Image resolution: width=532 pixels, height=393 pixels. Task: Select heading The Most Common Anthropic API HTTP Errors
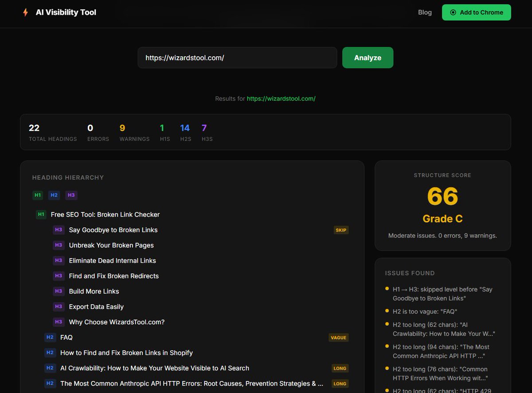192,384
